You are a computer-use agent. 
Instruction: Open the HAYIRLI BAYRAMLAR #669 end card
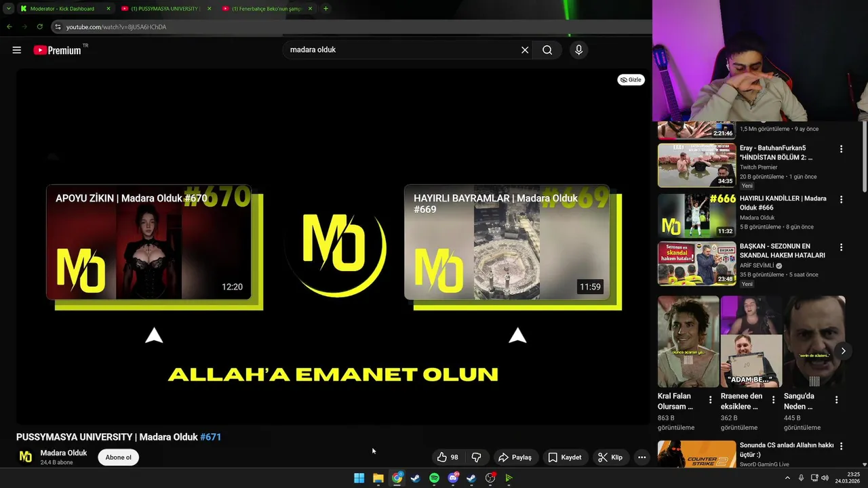507,242
